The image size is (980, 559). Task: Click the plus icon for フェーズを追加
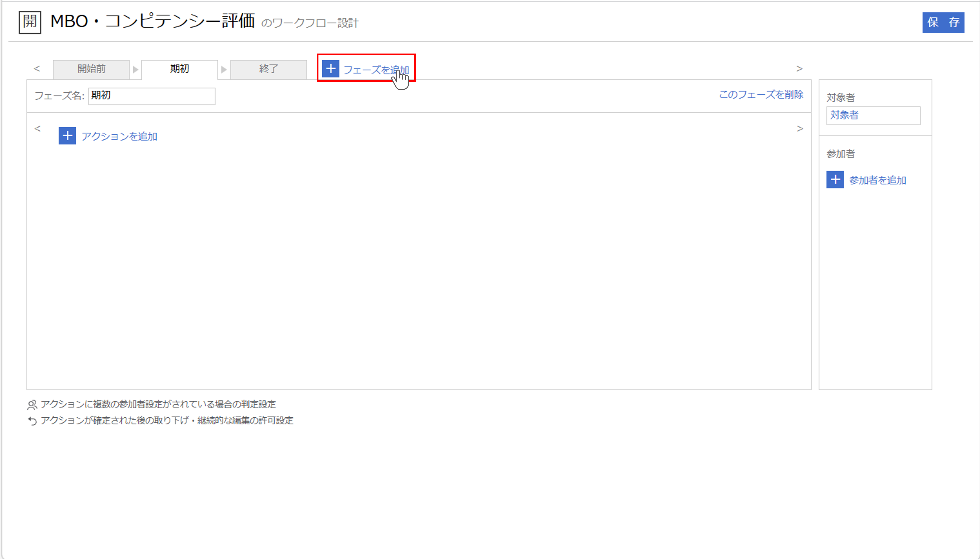point(330,69)
